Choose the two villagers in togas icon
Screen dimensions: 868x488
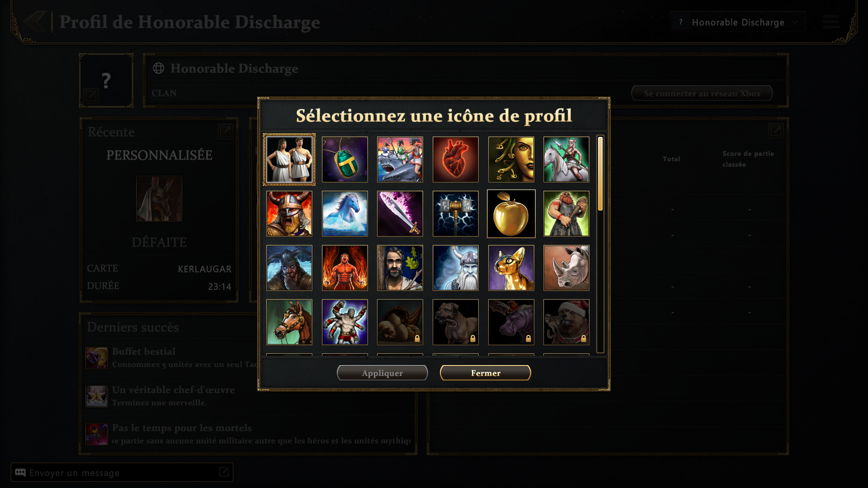[289, 160]
